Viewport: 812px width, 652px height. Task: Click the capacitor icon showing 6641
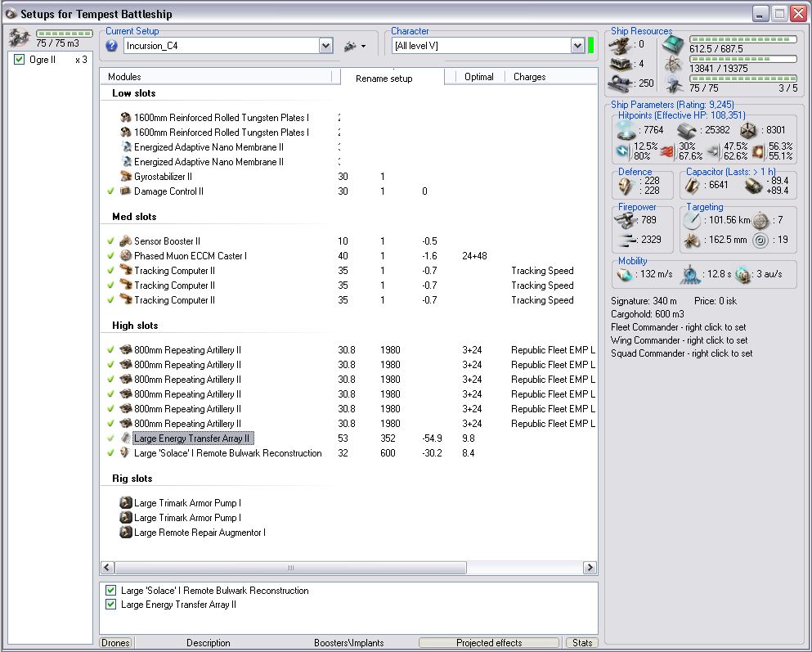692,186
